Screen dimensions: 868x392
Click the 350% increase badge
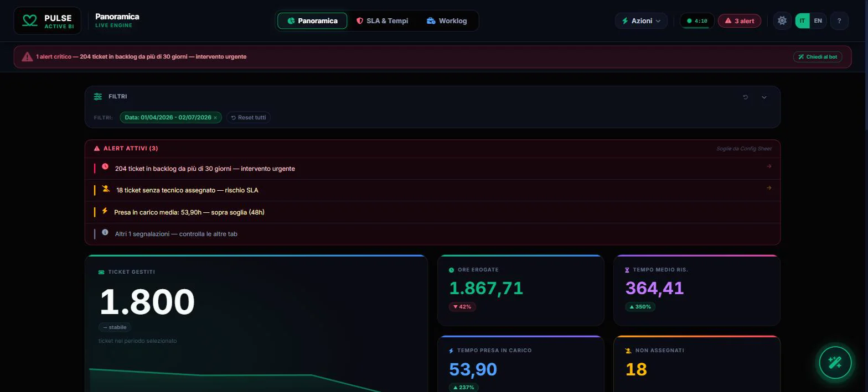point(640,307)
